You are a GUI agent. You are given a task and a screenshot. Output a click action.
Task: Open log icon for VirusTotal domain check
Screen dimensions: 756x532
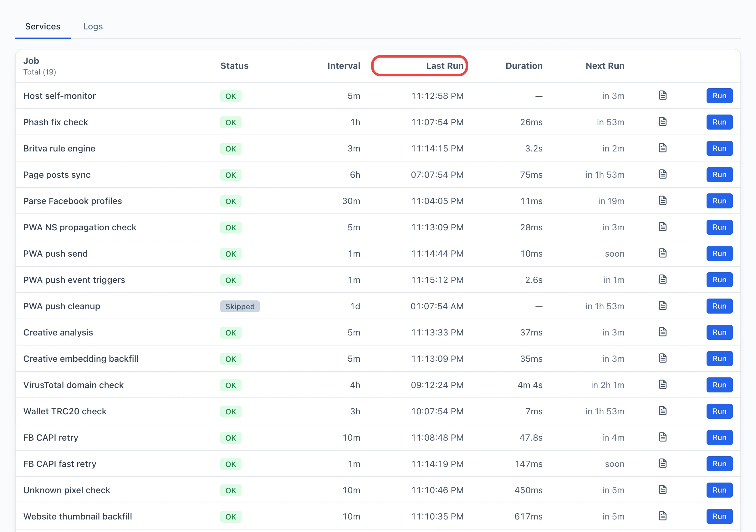662,385
